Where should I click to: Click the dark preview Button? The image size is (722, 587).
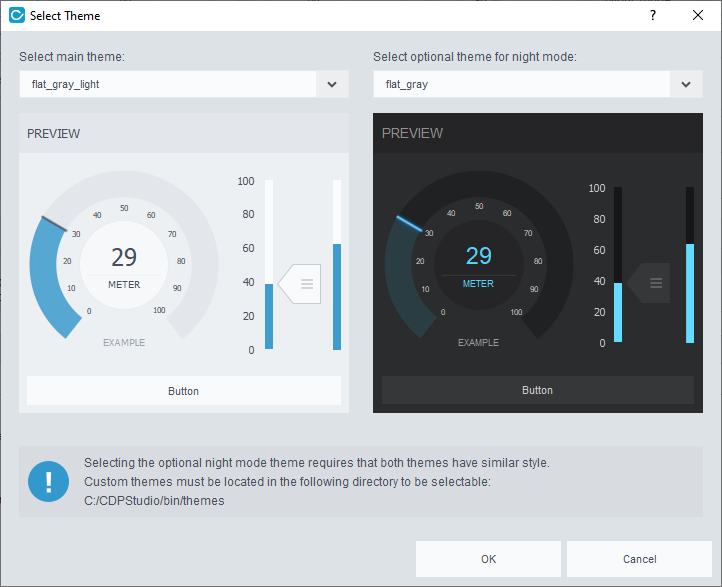pos(537,390)
